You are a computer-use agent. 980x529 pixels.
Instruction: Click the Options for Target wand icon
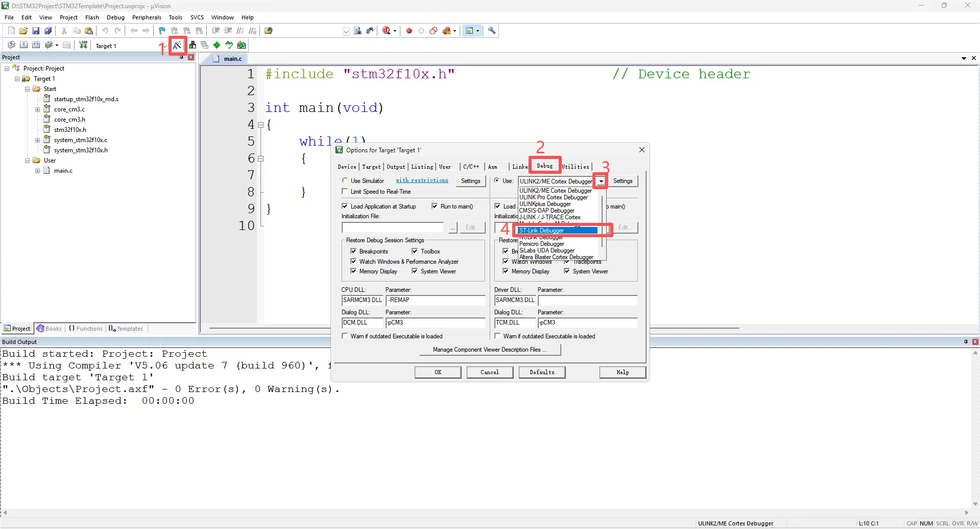click(x=177, y=45)
